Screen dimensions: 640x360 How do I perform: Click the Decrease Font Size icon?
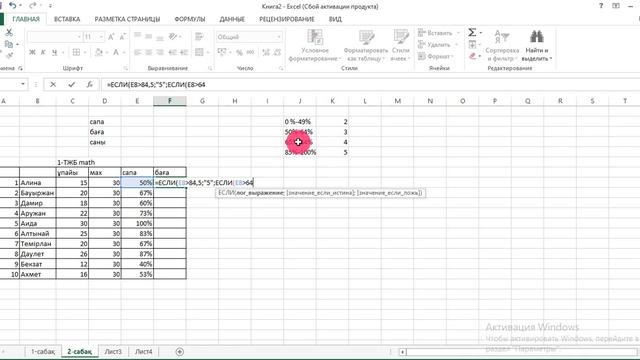tap(122, 37)
